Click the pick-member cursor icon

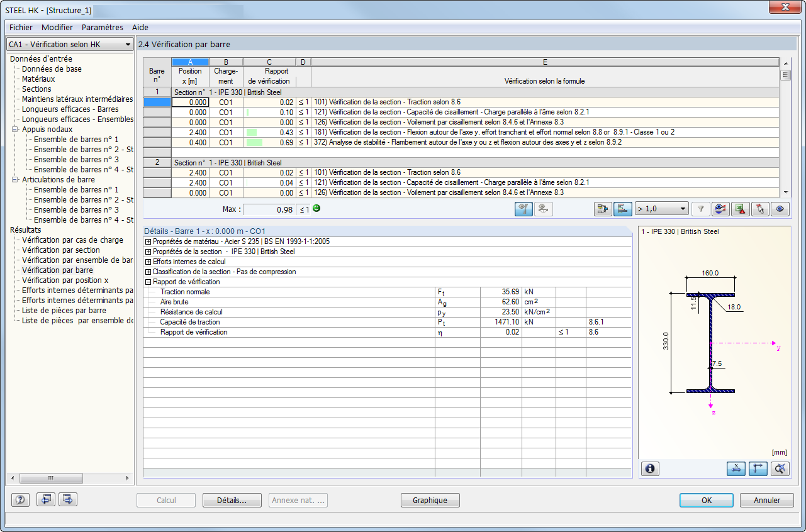pyautogui.click(x=761, y=209)
